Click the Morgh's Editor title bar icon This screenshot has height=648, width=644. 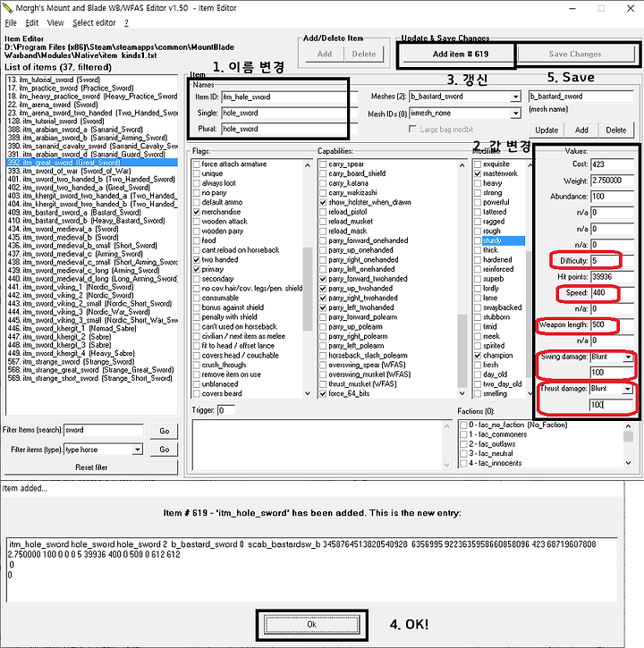[x=7, y=8]
